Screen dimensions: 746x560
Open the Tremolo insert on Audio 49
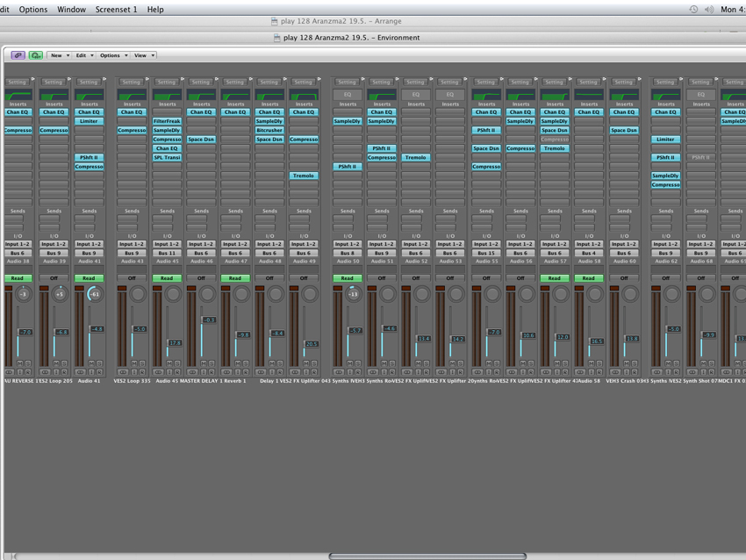304,176
